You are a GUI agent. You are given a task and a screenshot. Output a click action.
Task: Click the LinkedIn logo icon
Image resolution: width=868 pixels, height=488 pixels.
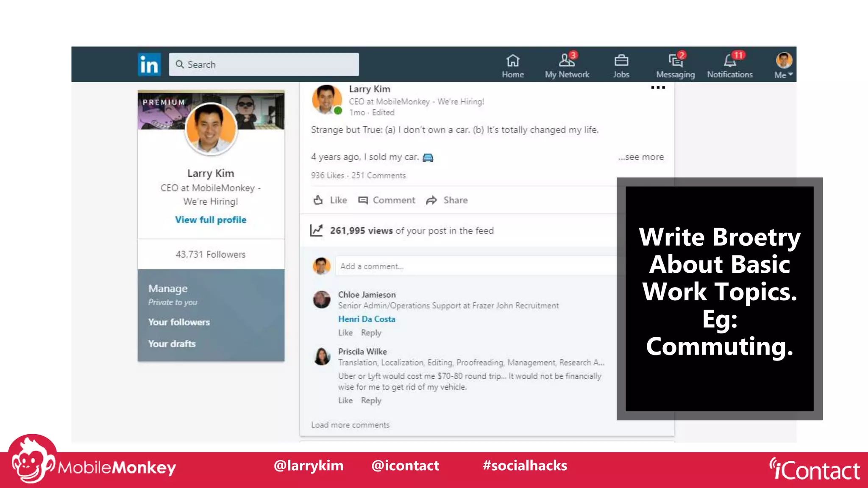(149, 64)
